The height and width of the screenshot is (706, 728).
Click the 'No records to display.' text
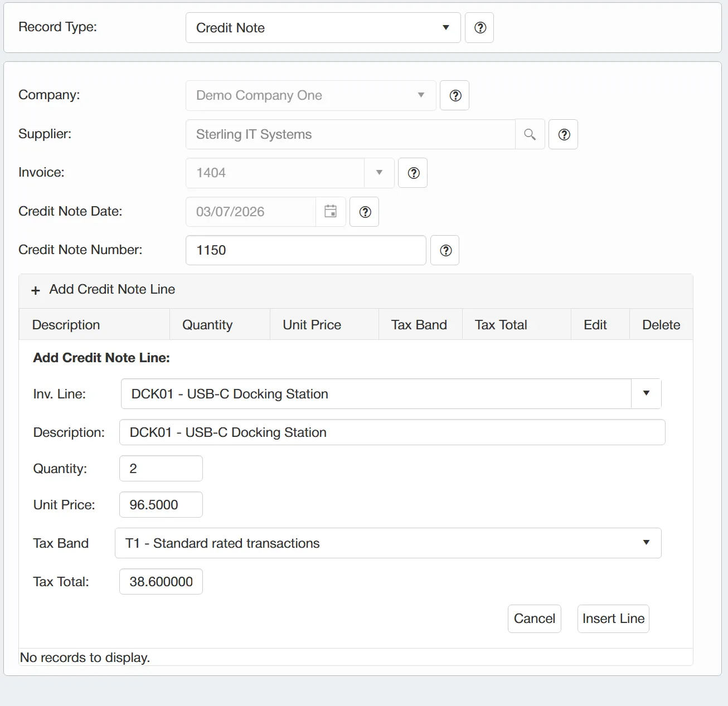[85, 658]
